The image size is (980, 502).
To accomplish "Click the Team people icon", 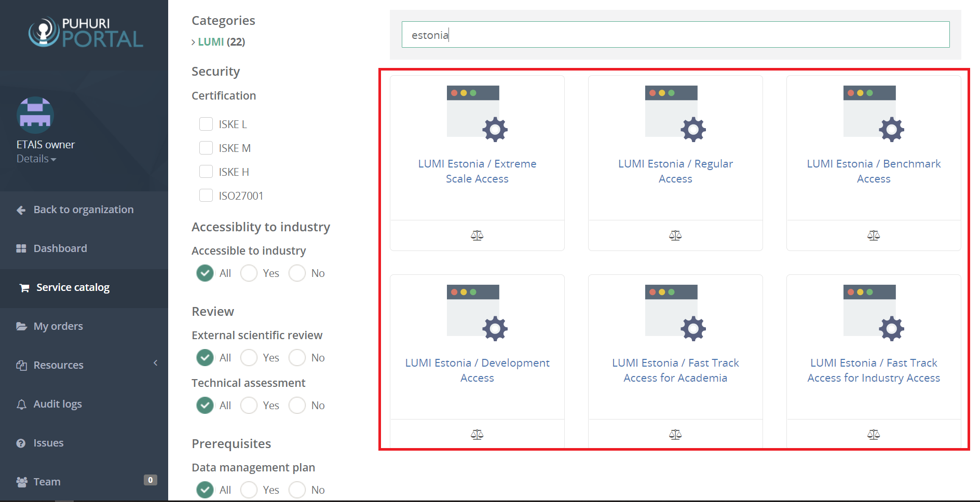I will [22, 482].
